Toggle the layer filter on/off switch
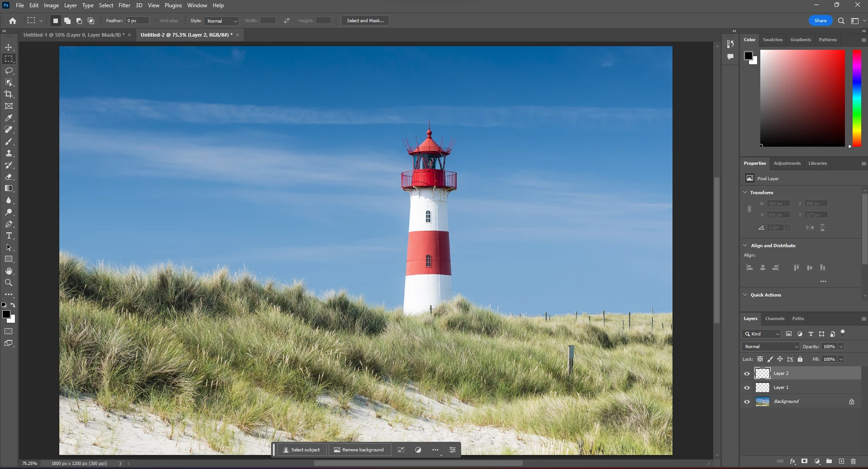Viewport: 868px width, 469px height. (843, 333)
